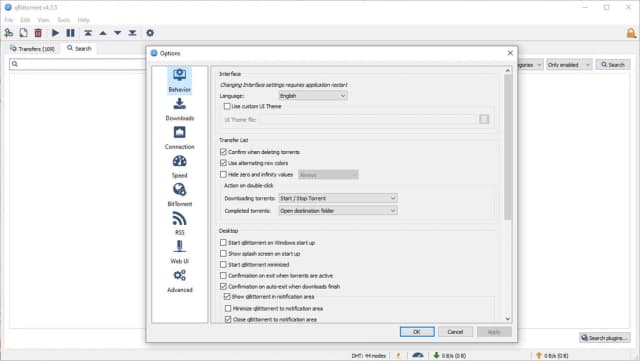Click the Move to bottom of queue icon
This screenshot has height=361, width=640.
point(132,33)
